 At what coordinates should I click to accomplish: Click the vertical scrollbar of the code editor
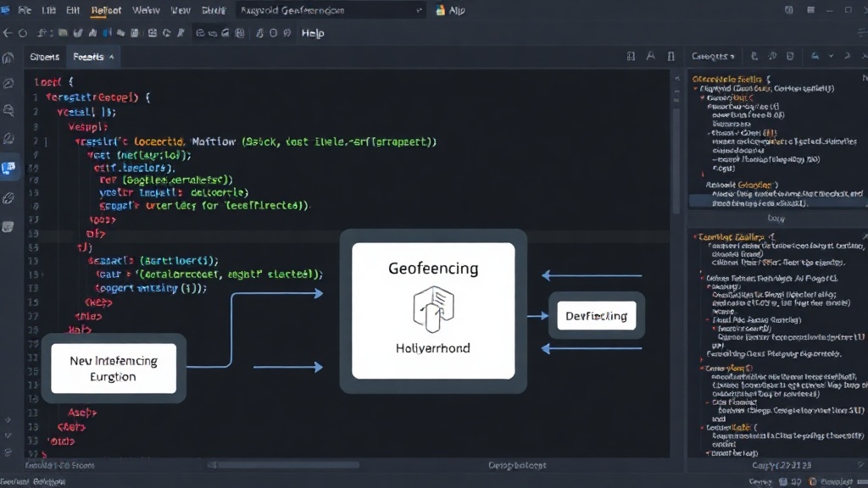pos(676,160)
